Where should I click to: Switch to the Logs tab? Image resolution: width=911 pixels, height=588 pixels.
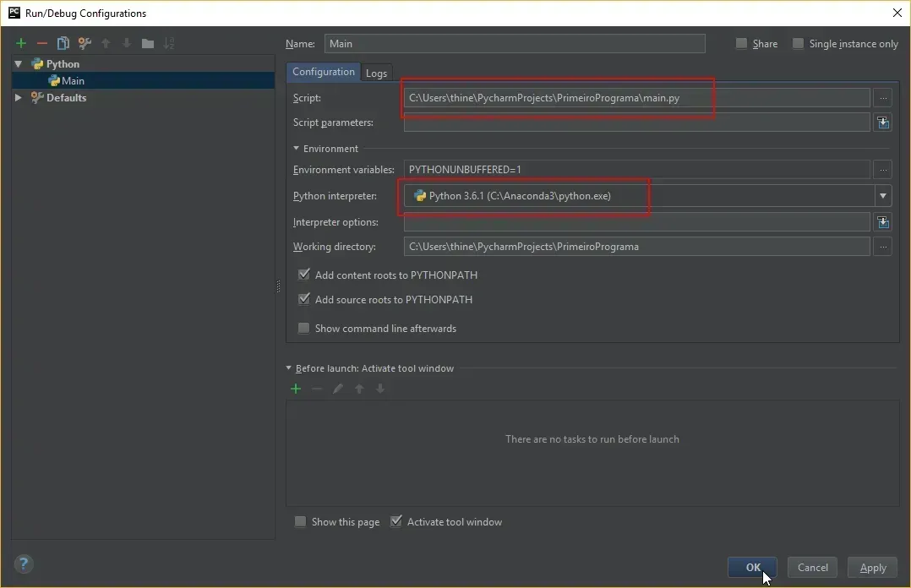(377, 73)
